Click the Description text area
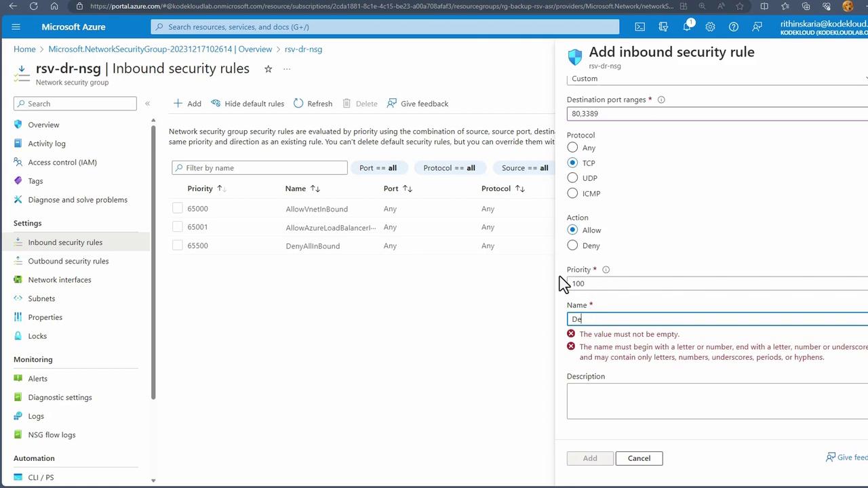The width and height of the screenshot is (868, 488). click(717, 401)
